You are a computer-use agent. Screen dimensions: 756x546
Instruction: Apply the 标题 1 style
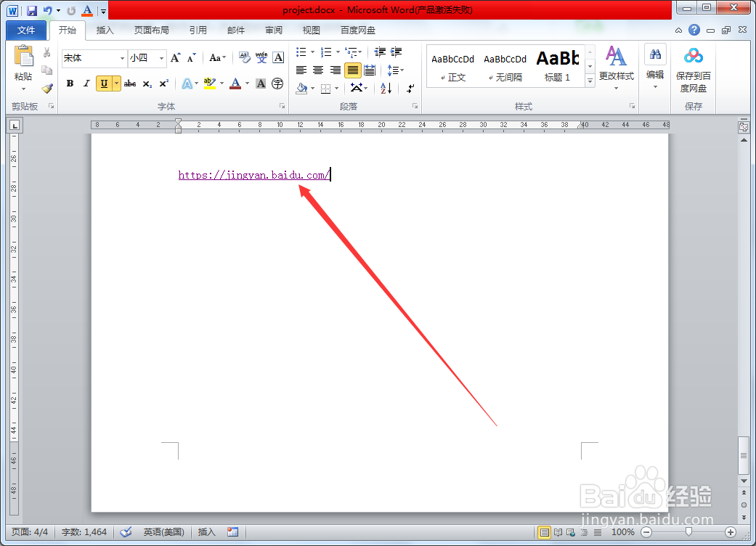coord(557,67)
